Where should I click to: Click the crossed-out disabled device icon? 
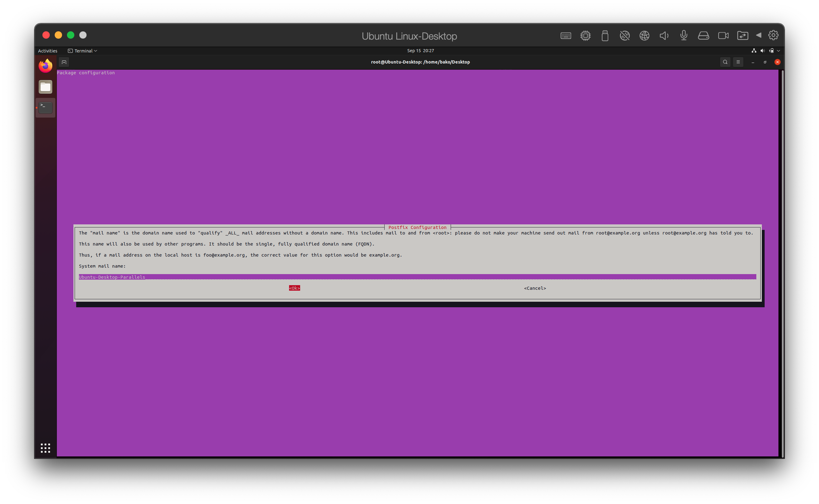[625, 36]
